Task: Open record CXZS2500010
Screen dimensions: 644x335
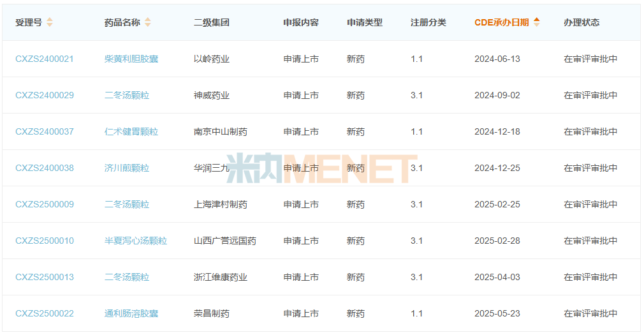Action: pos(45,241)
